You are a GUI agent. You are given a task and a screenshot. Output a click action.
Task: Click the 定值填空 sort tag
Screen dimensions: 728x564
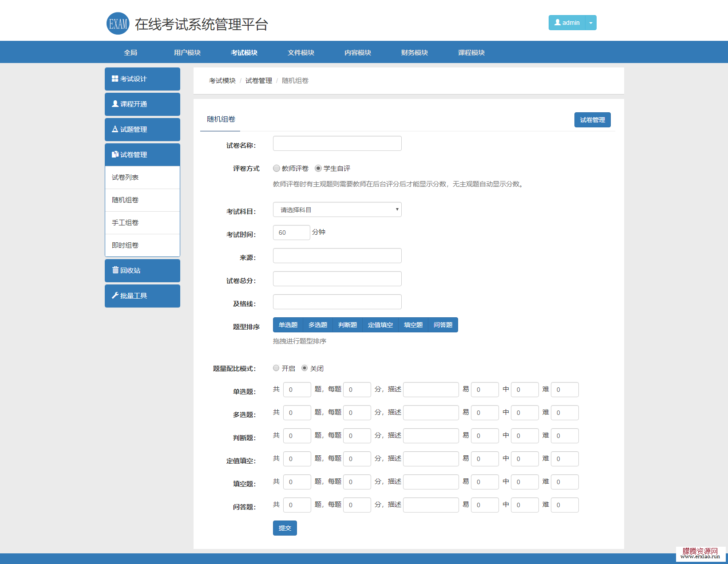point(380,325)
